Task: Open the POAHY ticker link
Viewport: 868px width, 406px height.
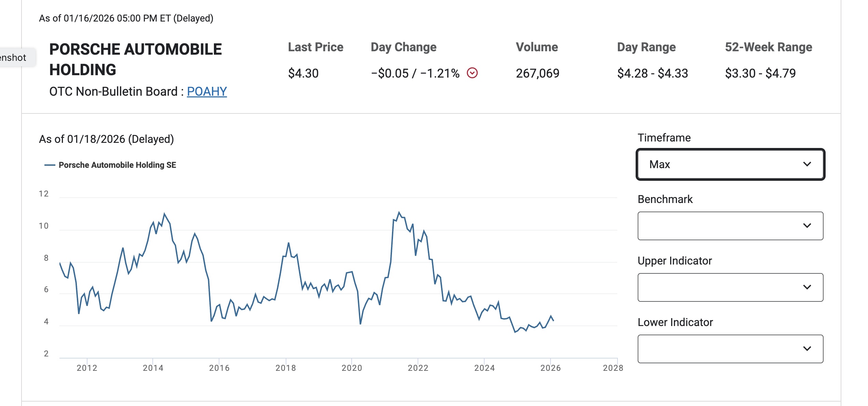Action: click(x=207, y=92)
